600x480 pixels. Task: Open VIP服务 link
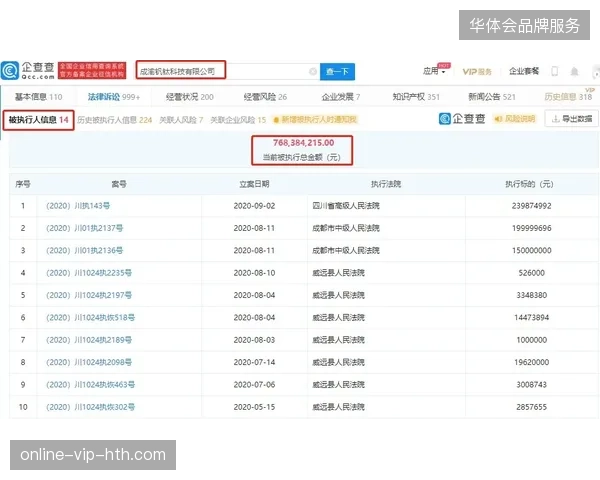pos(477,72)
